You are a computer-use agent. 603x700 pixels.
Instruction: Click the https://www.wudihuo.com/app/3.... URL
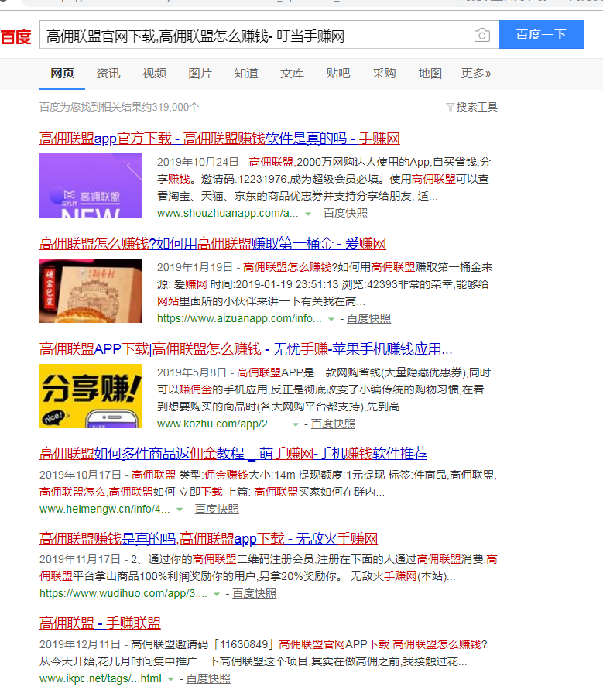123,593
